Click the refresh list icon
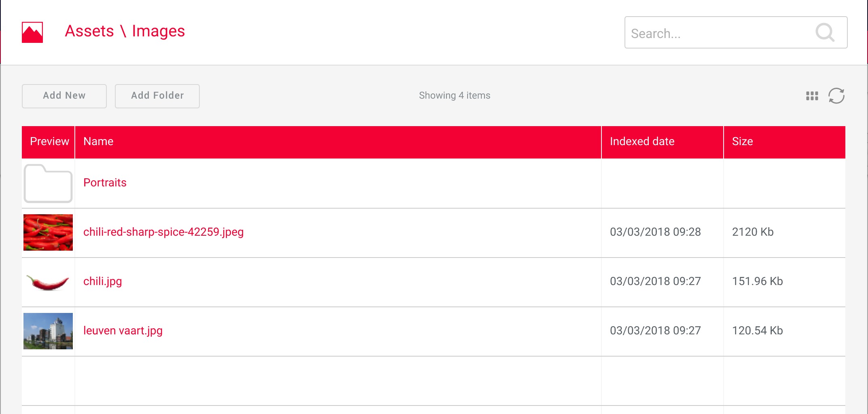This screenshot has width=868, height=414. 836,96
